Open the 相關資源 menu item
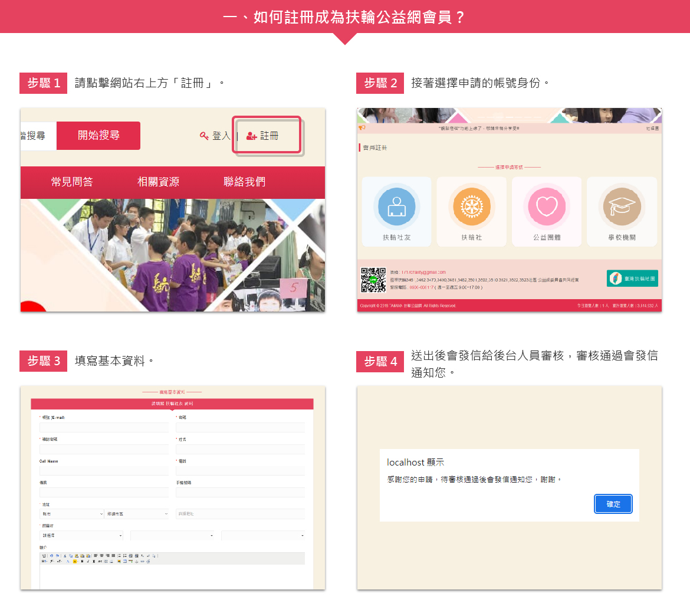The width and height of the screenshot is (690, 616). pos(158,182)
